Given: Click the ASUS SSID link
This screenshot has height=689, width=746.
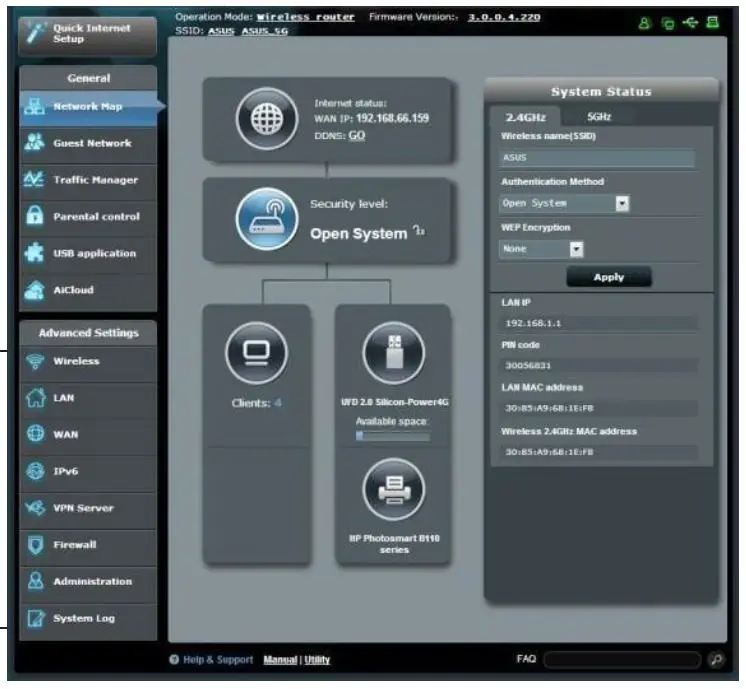Looking at the screenshot, I should click(x=221, y=31).
